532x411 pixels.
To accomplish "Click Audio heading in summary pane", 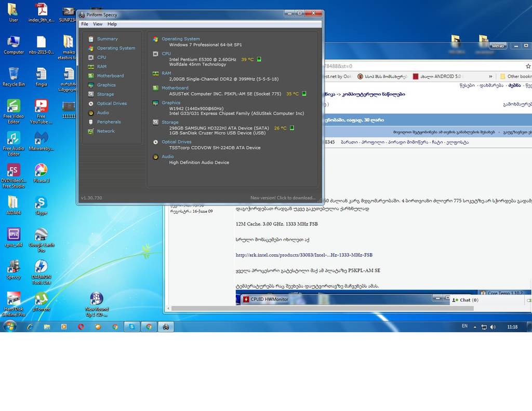I will coord(168,157).
